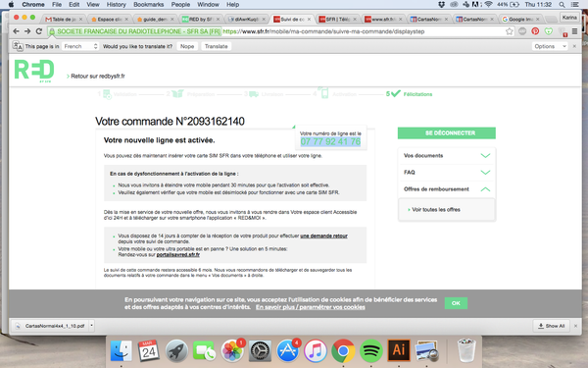The height and width of the screenshot is (368, 588).
Task: Open the downloaded CartasNormal4x4_1_10.pdf file
Action: (x=51, y=326)
